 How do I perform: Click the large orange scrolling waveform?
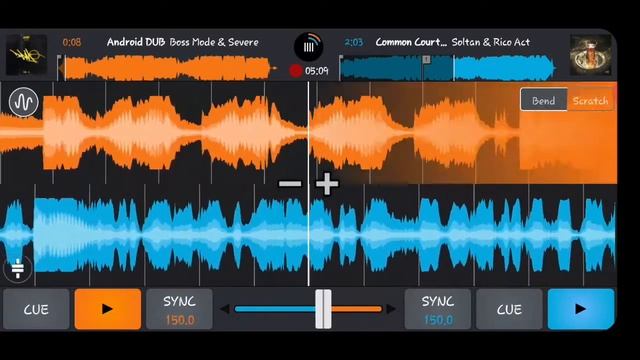click(x=309, y=133)
